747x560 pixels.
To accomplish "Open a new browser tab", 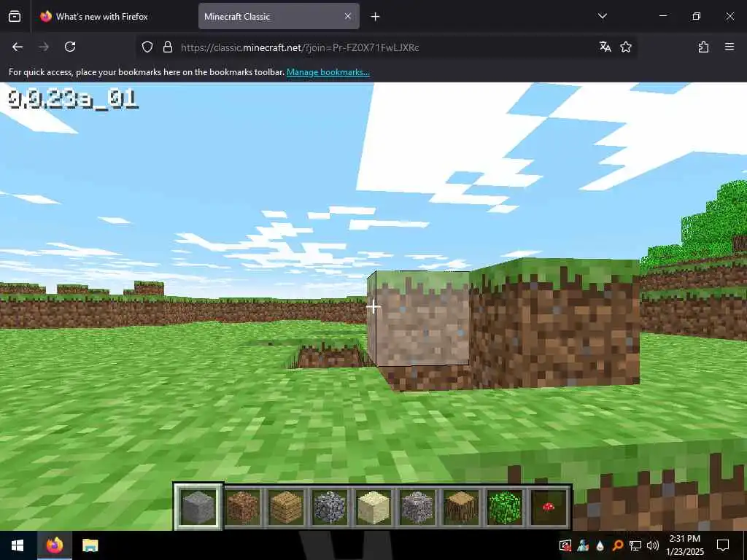I will click(376, 17).
